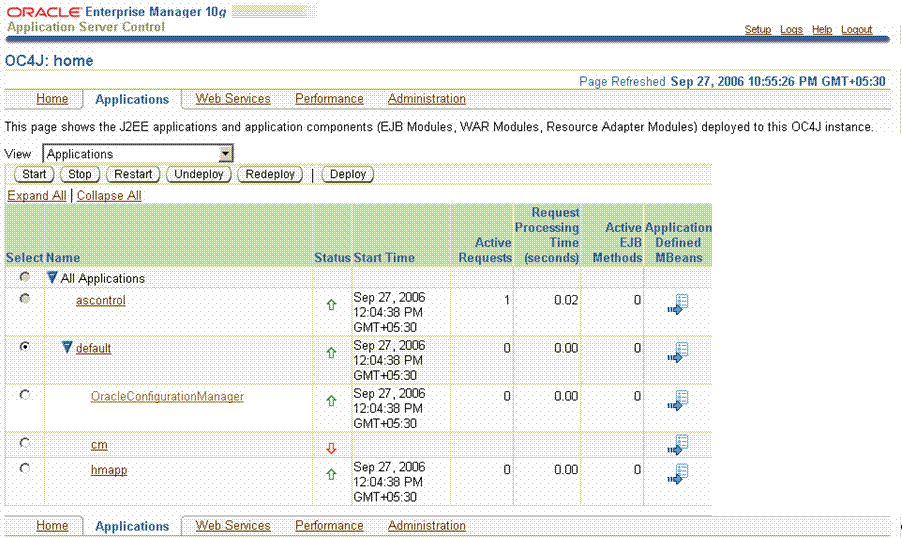Click the Active Requests column header
The height and width of the screenshot is (538, 902).
tap(485, 250)
